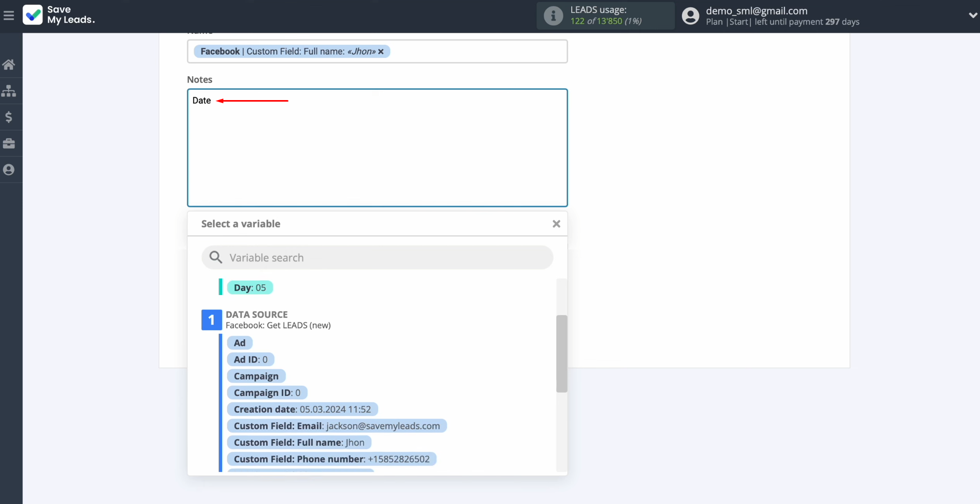Select the Custom Field: Email variable
This screenshot has height=504, width=980.
[x=337, y=426]
